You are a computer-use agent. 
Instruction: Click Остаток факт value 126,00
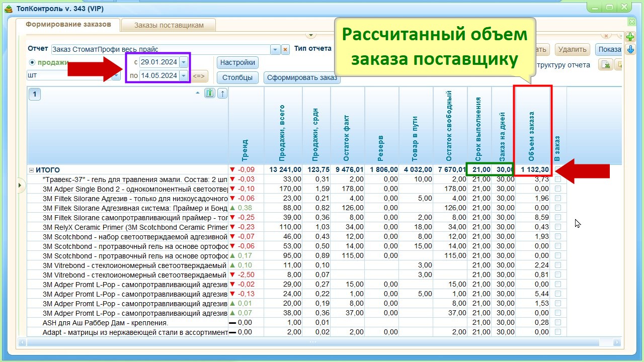353,208
